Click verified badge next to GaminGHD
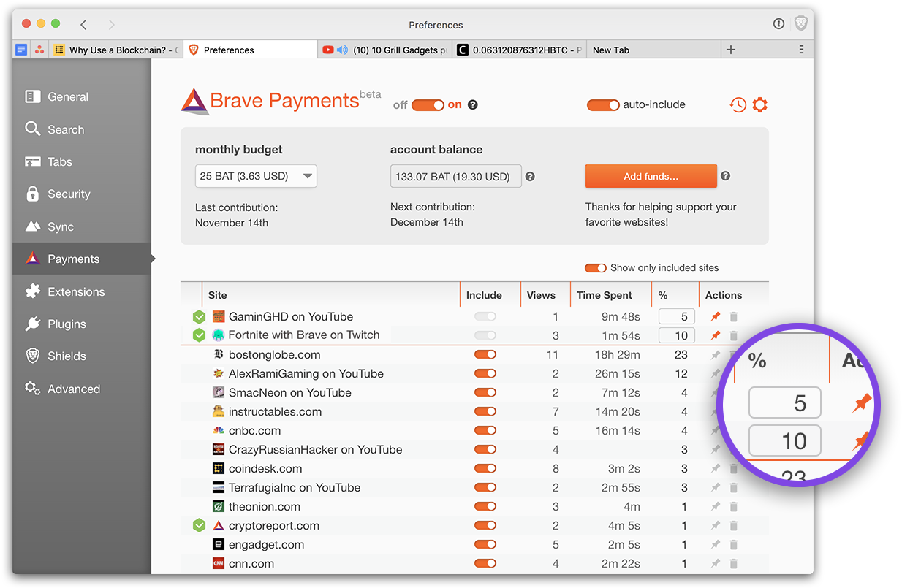Viewport: 902px width, 588px height. pos(199,316)
